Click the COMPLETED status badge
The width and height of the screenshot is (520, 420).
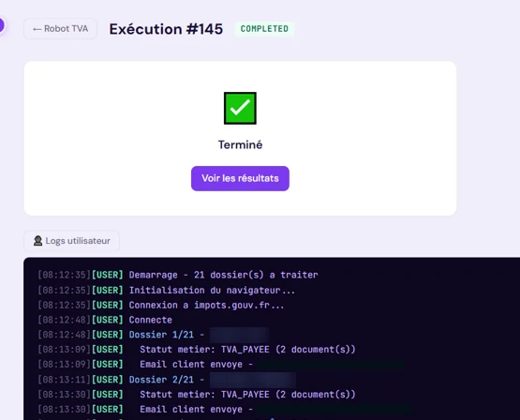pos(264,29)
